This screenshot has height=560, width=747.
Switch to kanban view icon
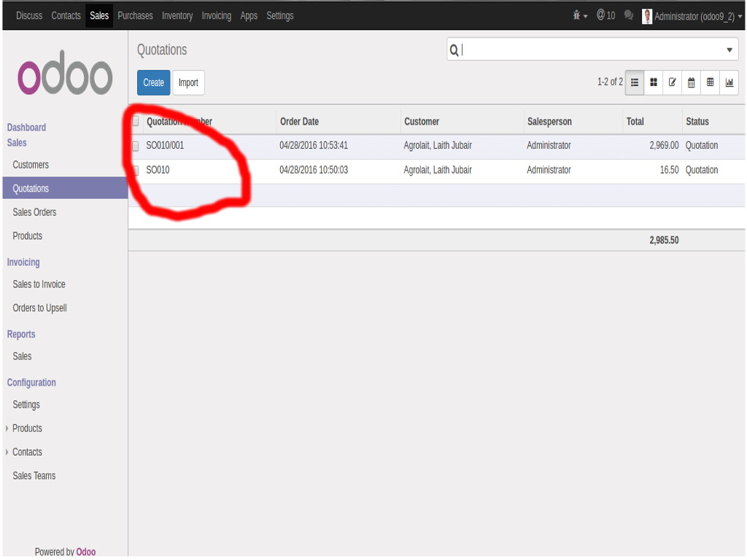pyautogui.click(x=654, y=83)
